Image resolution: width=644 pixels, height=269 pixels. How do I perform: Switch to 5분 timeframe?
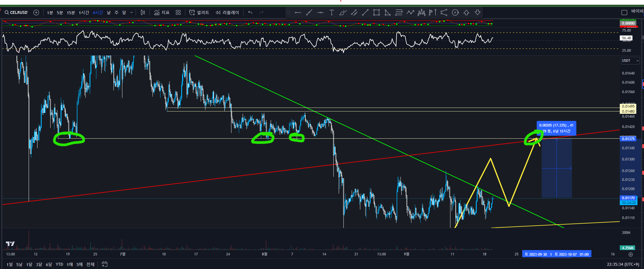(60, 12)
